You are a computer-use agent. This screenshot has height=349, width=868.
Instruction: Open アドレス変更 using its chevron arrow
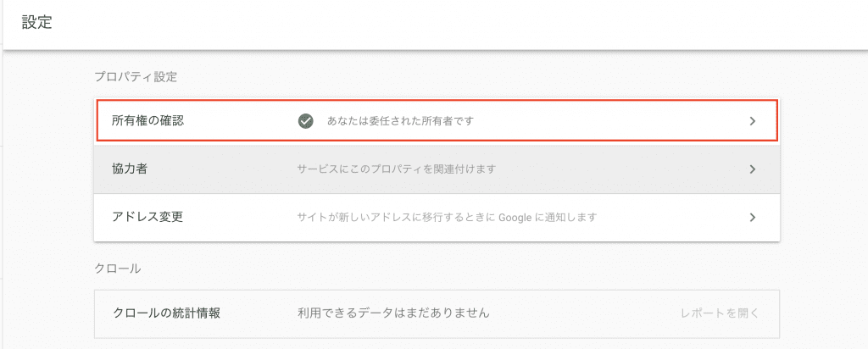[753, 218]
